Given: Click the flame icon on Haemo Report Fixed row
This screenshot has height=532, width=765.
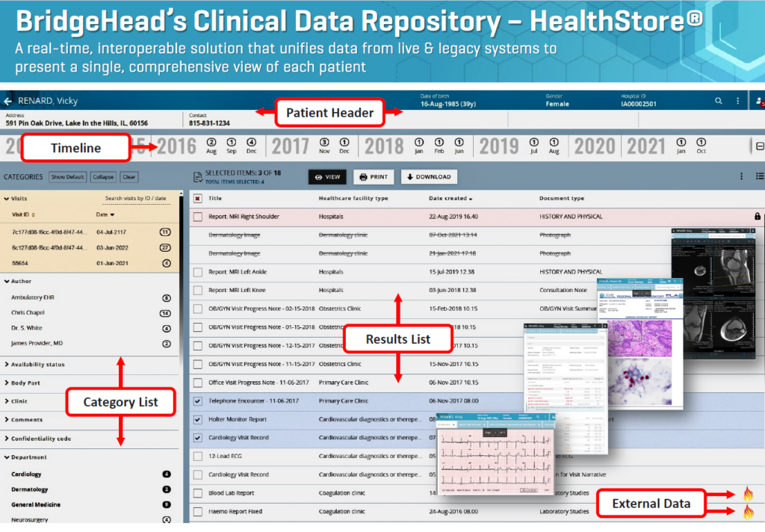Looking at the screenshot, I should point(748,512).
